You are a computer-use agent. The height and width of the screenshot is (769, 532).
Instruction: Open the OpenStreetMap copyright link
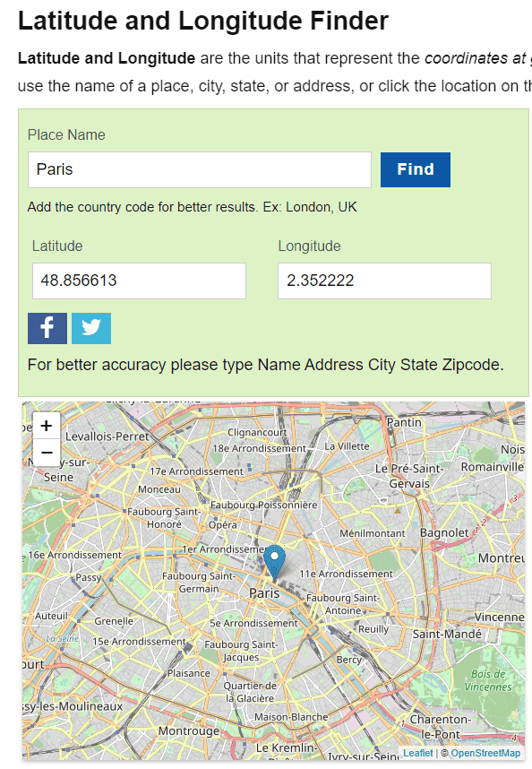point(485,753)
